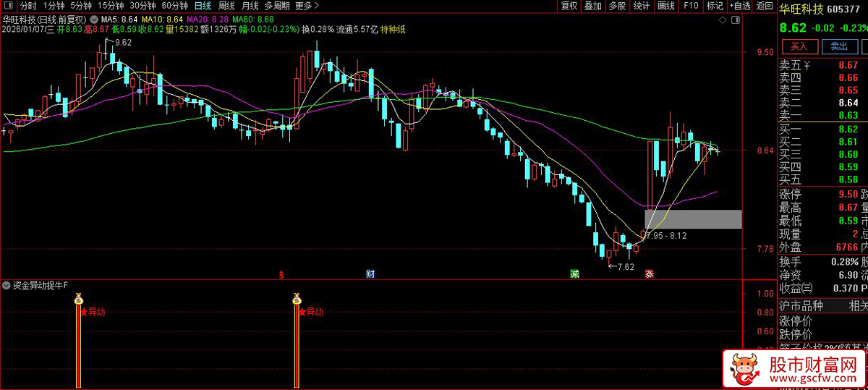Viewport: 868px width, 390px height.
Task: Click the panel layout icon before 分时
Action: point(9,6)
